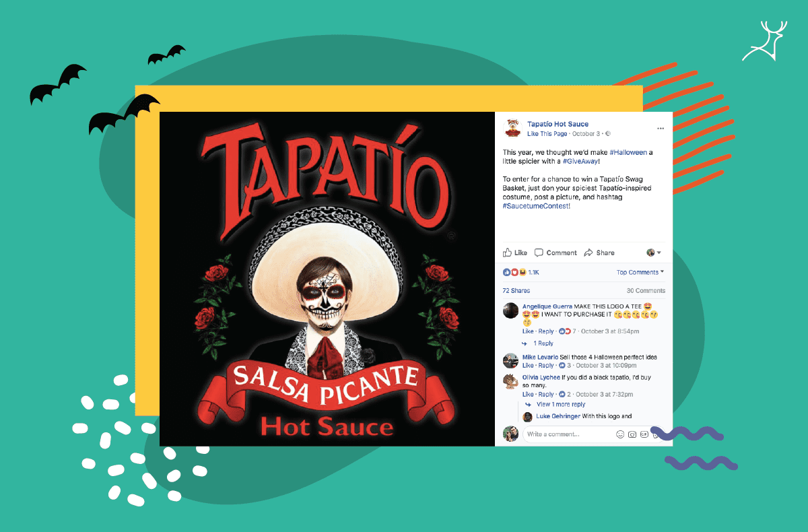Open the 30 Comments link
Image resolution: width=808 pixels, height=532 pixels.
tap(646, 291)
